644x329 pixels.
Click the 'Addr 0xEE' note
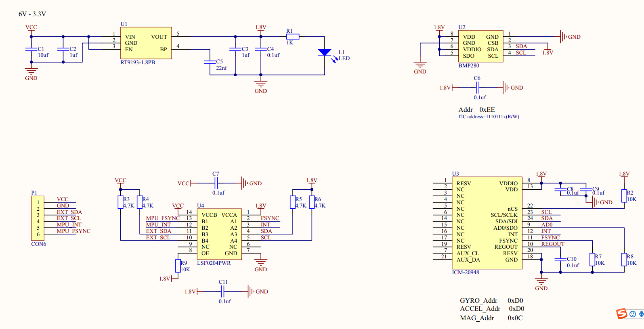pyautogui.click(x=476, y=110)
